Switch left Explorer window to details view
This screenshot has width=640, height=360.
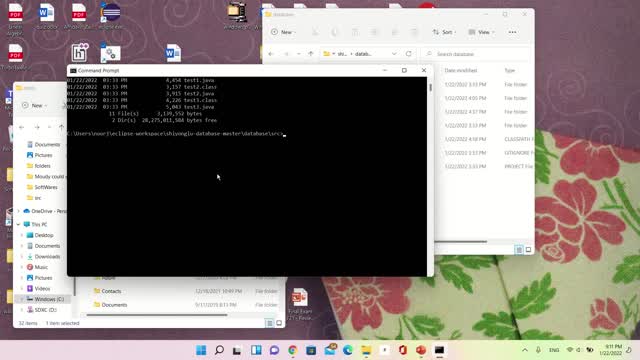tap(269, 323)
